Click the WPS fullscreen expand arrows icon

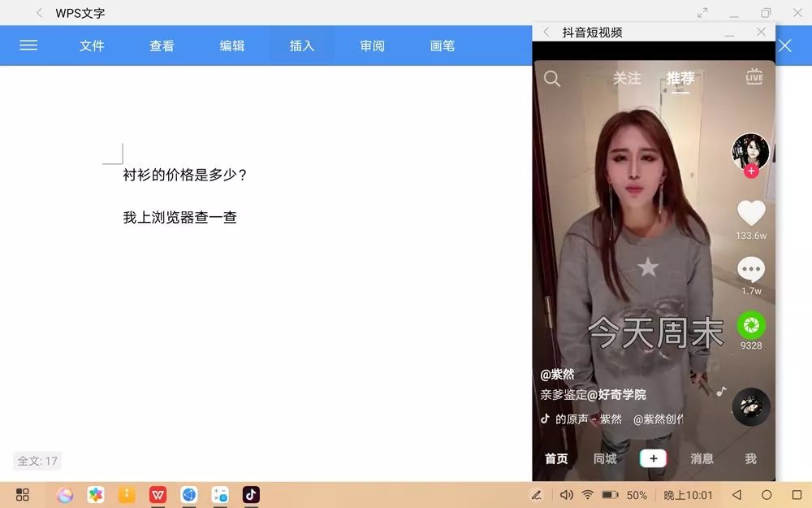pos(702,13)
